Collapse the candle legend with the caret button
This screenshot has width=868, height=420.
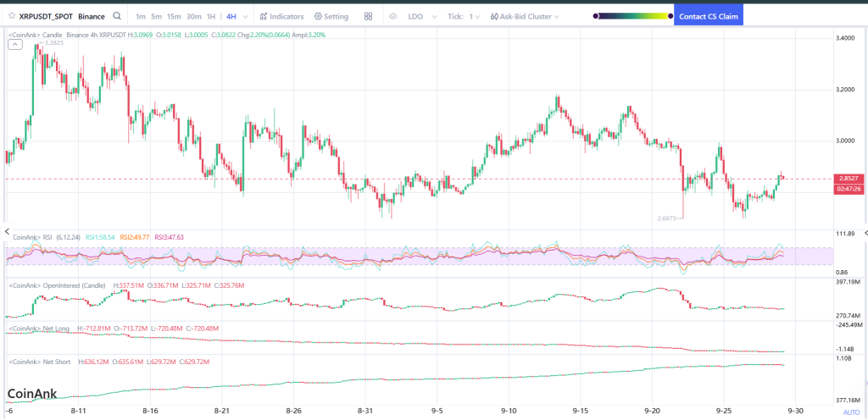click(14, 45)
